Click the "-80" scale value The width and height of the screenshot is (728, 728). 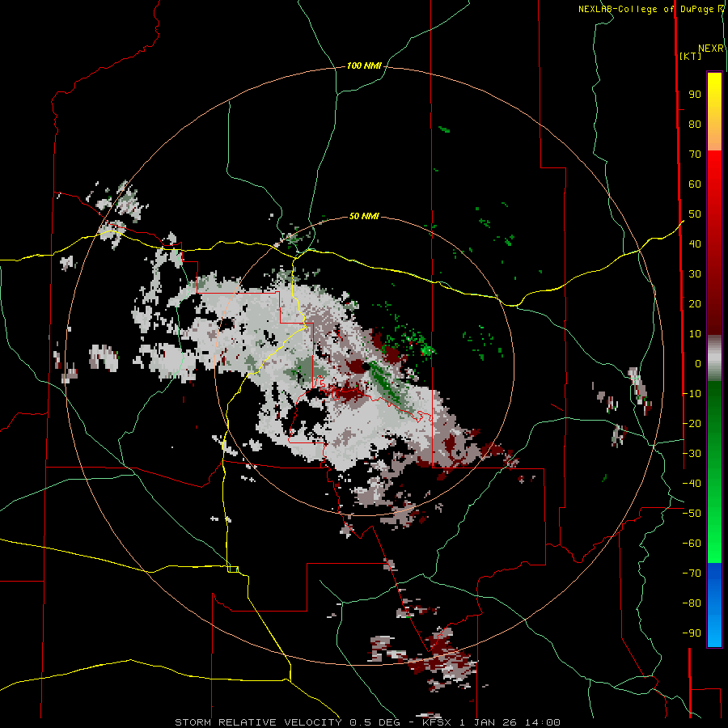692,603
